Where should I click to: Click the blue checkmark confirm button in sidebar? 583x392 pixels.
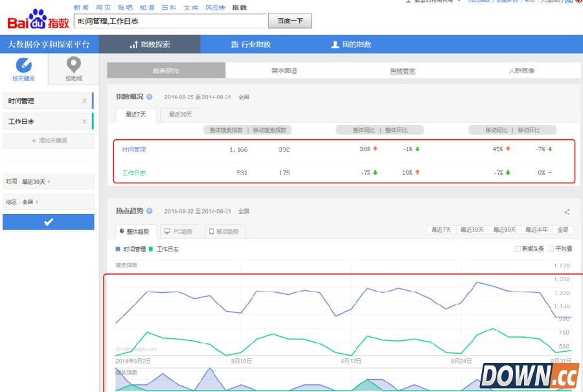(49, 221)
